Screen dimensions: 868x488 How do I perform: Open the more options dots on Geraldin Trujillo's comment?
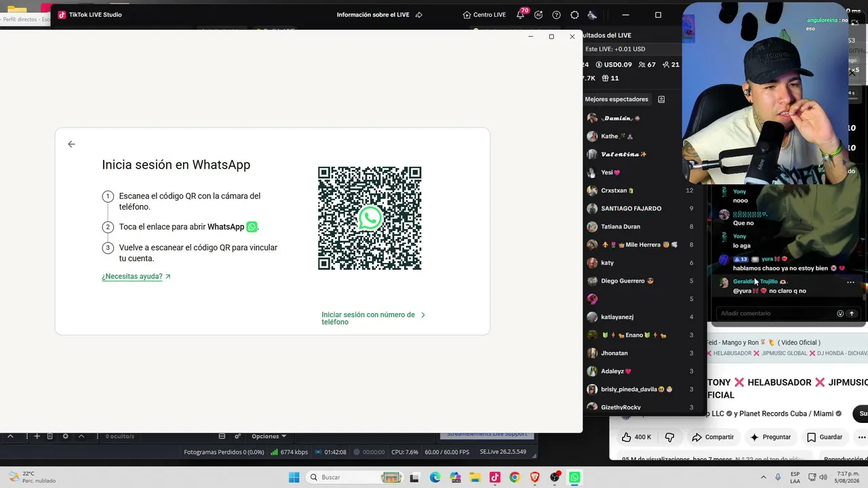(x=850, y=282)
